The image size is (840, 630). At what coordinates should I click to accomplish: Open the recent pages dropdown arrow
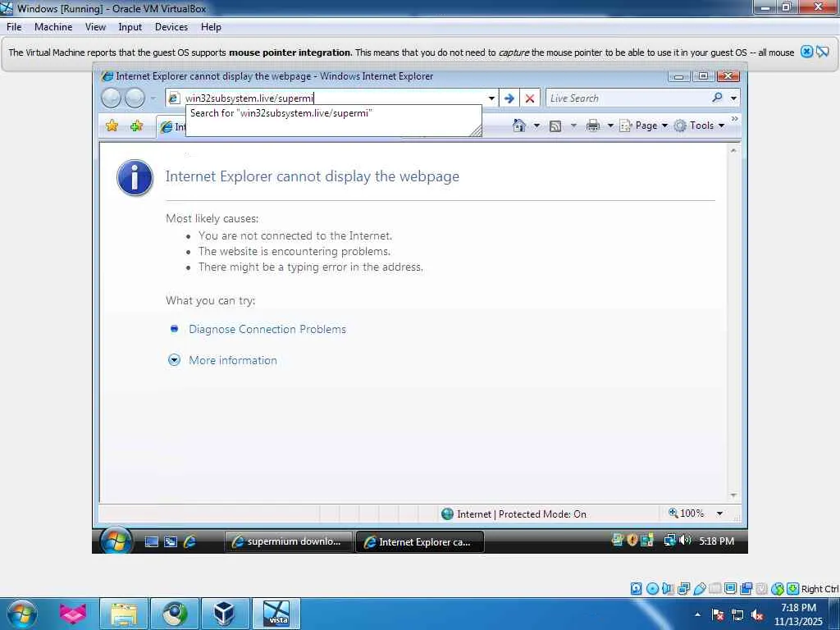[153, 98]
